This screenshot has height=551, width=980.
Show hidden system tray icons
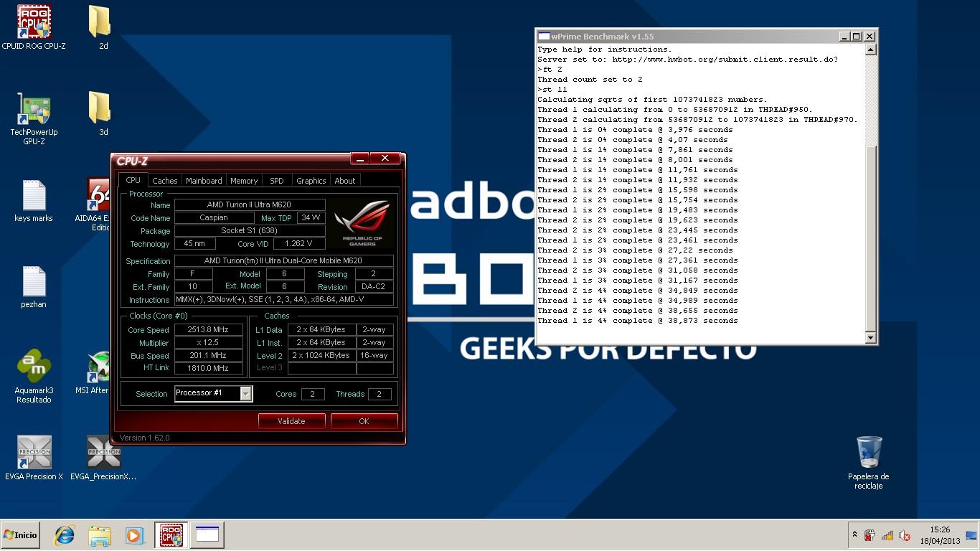pos(854,535)
